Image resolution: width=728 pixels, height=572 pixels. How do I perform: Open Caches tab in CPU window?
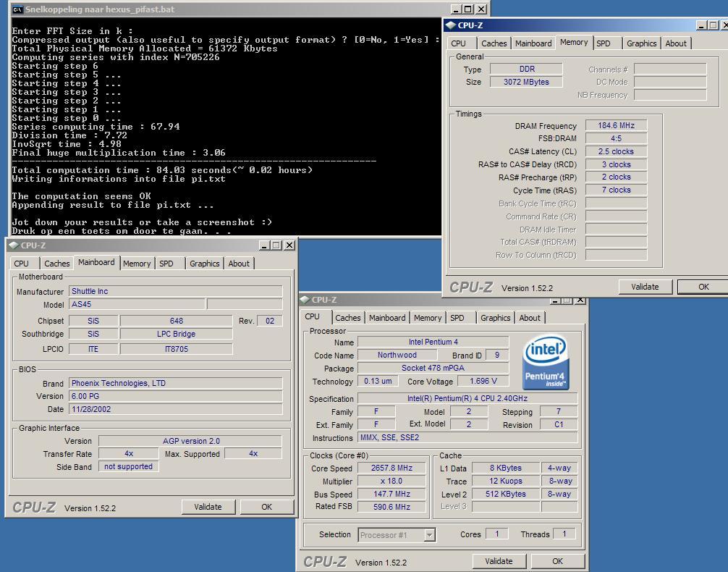click(x=348, y=318)
